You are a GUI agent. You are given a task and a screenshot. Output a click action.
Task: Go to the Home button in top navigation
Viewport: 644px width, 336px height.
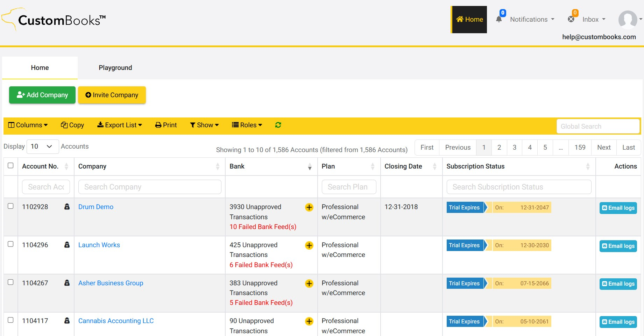[x=469, y=20]
